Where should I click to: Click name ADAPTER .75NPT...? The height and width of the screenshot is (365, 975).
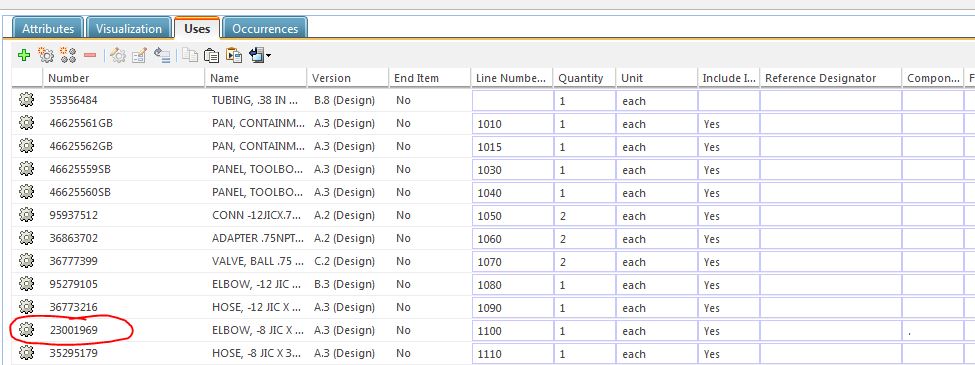point(257,238)
